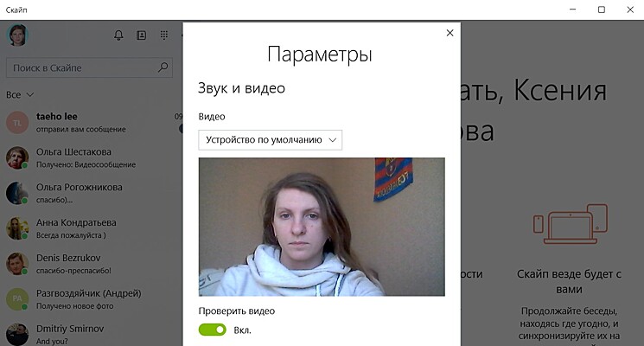This screenshot has width=644, height=346.
Task: Select the Ольга Рогожникова conversation
Action: click(86, 193)
